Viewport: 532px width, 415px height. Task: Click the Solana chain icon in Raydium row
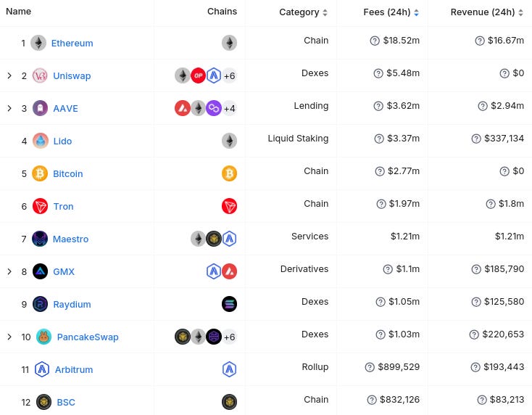229,304
